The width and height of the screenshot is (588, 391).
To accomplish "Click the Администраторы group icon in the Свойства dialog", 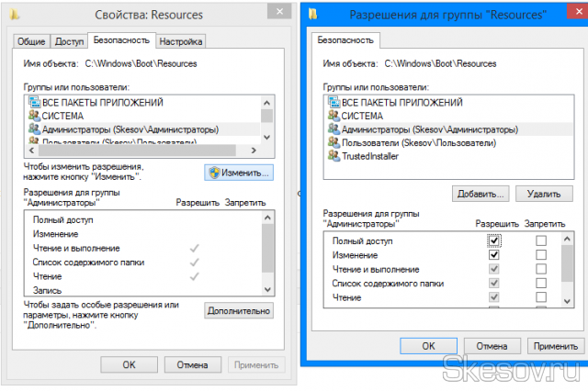I will coord(33,129).
